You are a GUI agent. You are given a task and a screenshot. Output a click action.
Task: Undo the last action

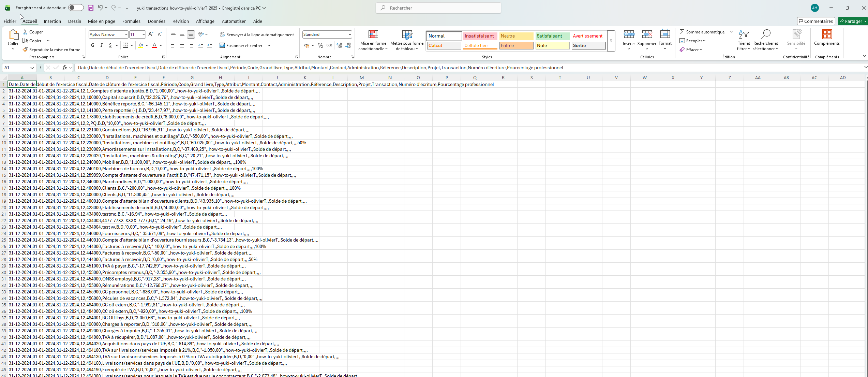point(100,8)
